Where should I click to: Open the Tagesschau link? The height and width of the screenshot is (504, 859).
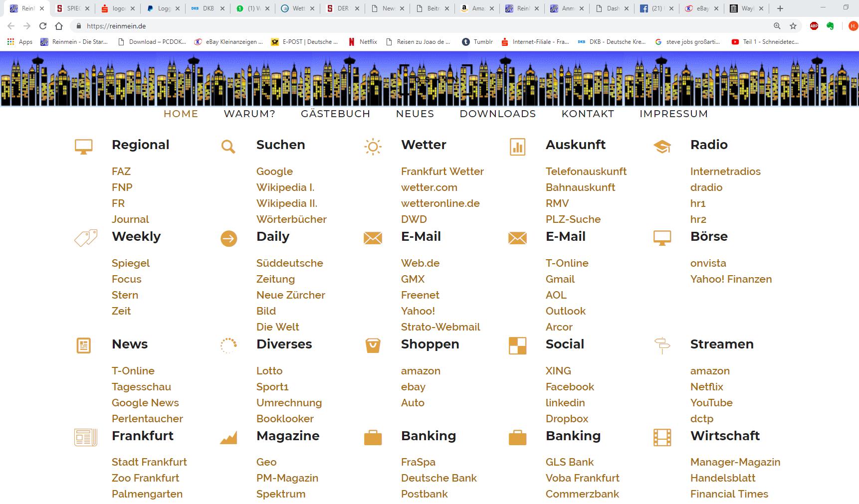[141, 387]
